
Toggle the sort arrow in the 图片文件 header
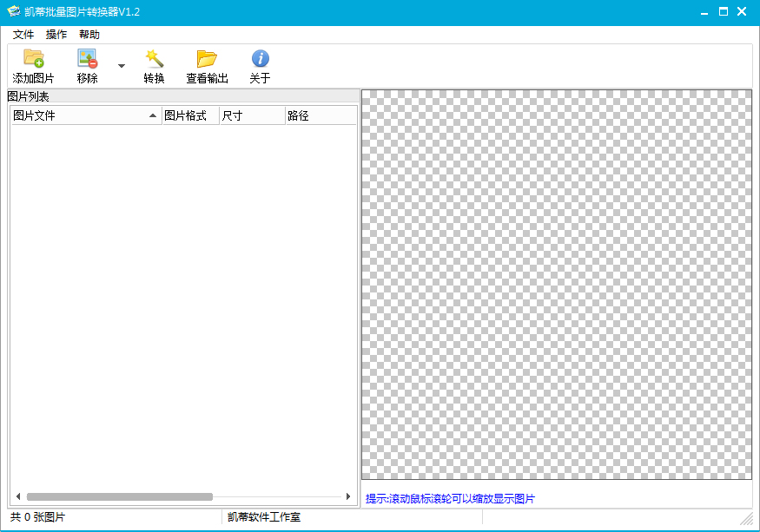click(153, 115)
